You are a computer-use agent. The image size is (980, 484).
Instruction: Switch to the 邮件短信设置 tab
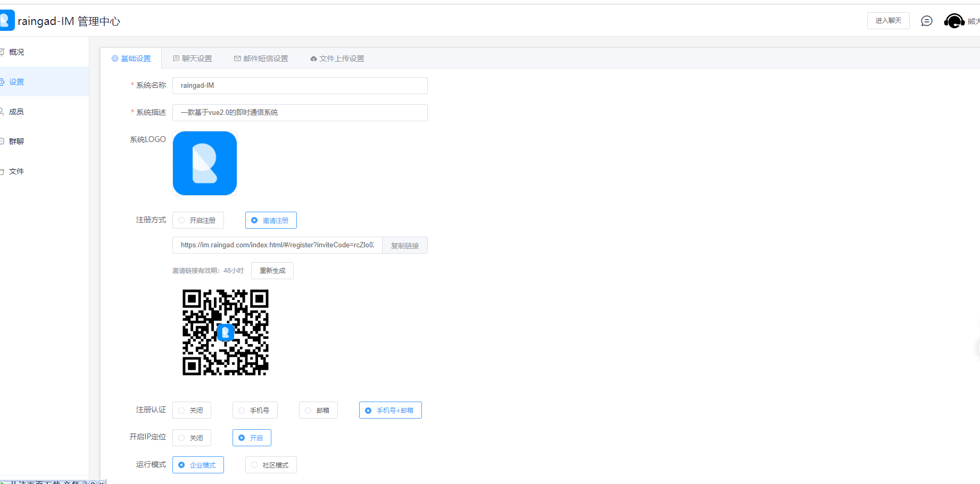[x=261, y=59]
